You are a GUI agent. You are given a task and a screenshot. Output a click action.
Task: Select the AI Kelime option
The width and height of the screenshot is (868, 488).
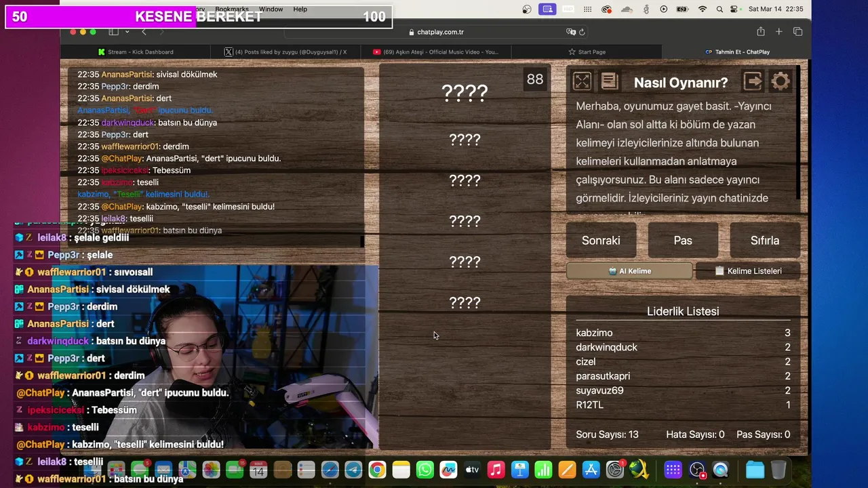[629, 271]
